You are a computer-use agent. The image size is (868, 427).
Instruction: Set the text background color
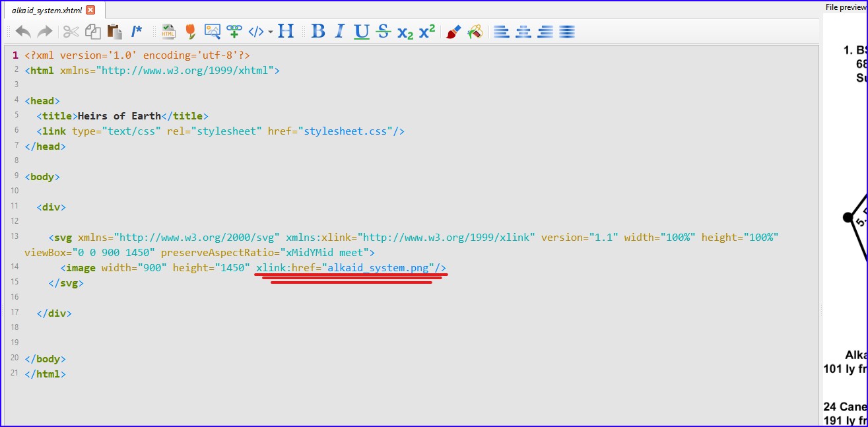[475, 31]
